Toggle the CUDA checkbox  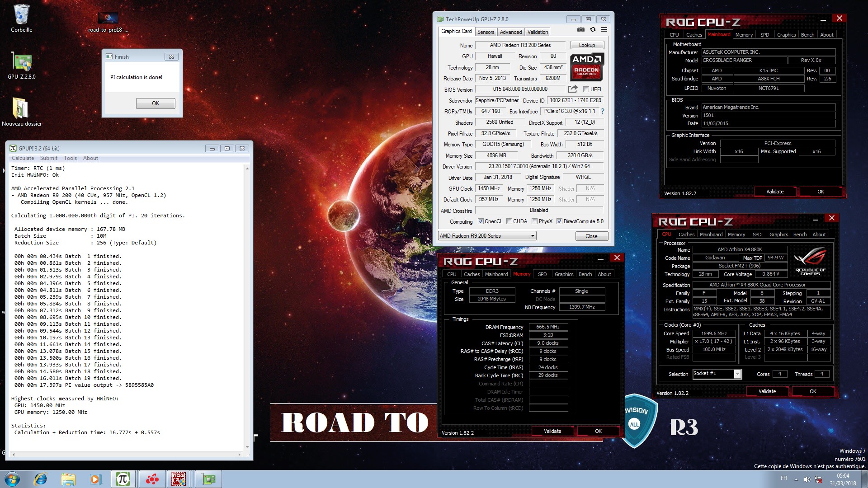[509, 221]
